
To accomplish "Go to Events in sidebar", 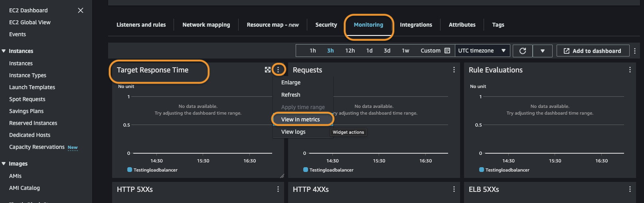I will [18, 34].
